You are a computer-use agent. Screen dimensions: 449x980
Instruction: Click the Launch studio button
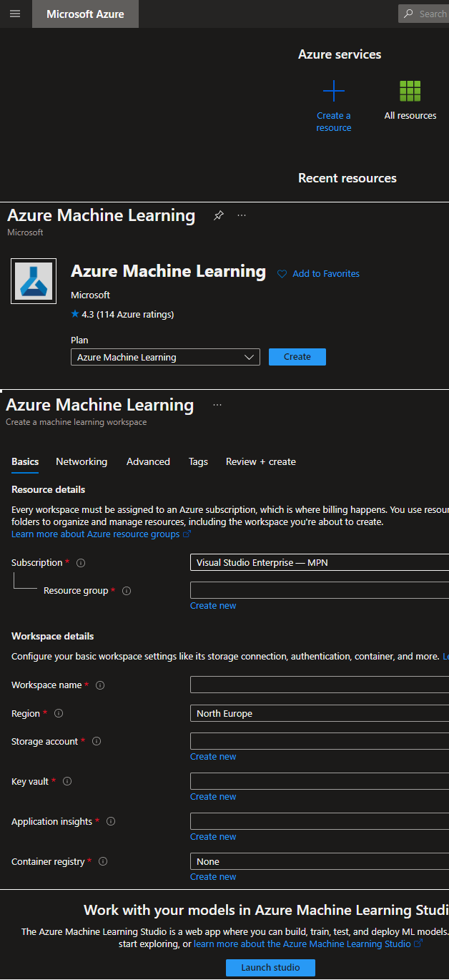click(x=270, y=968)
